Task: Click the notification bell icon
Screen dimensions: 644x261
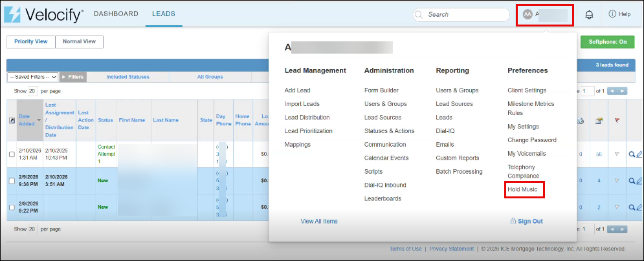Action: click(x=589, y=14)
